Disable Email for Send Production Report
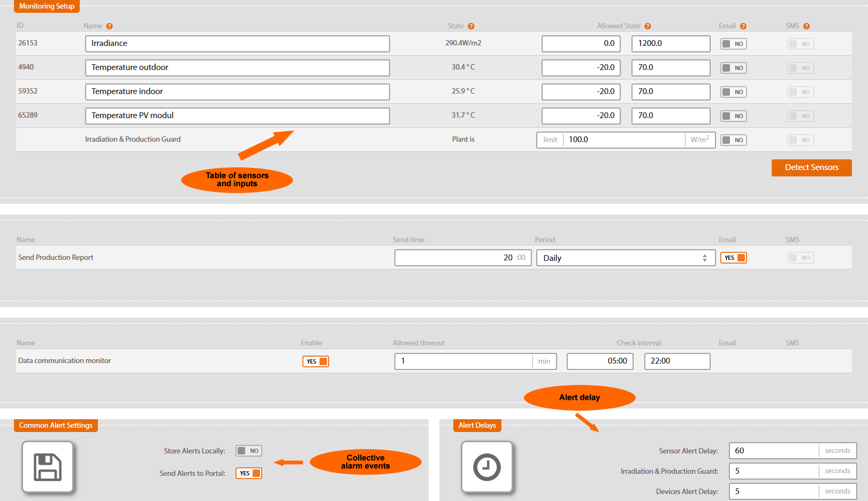 [x=733, y=258]
